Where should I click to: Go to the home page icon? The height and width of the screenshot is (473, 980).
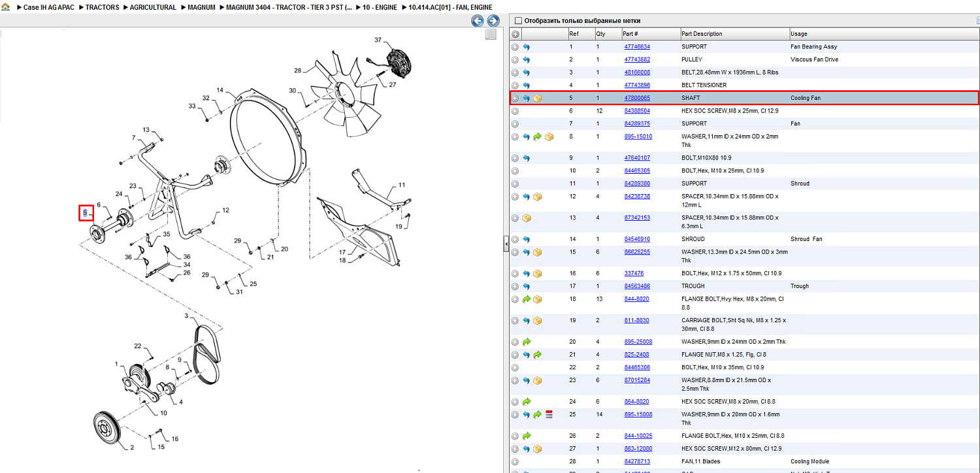tap(6, 7)
